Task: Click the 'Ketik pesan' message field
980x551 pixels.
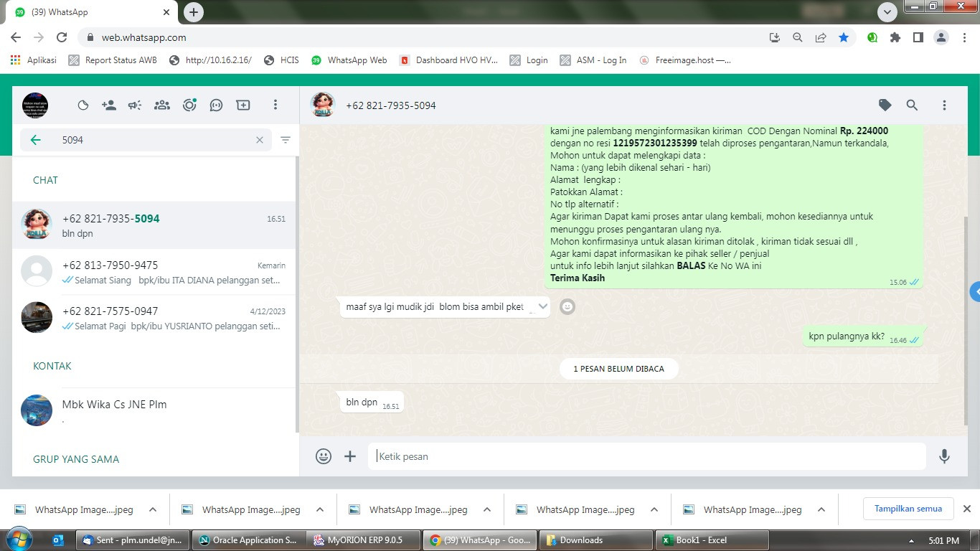Action: 647,456
